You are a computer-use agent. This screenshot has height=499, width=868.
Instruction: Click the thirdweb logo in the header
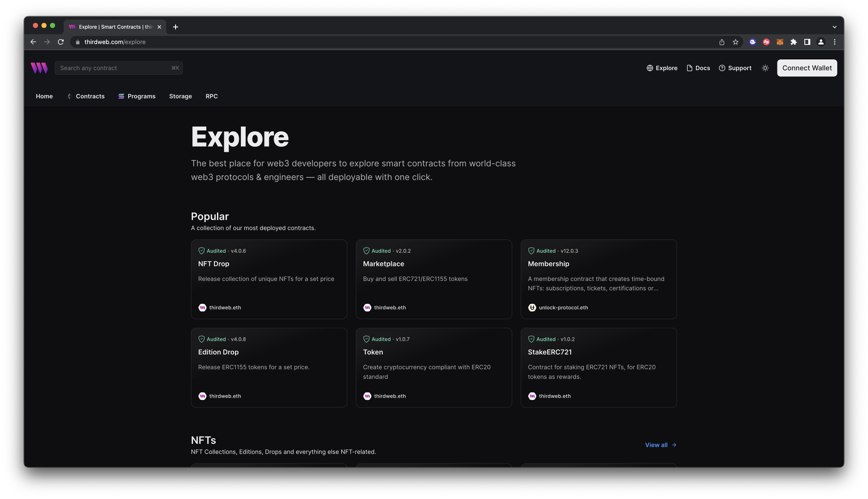click(39, 68)
